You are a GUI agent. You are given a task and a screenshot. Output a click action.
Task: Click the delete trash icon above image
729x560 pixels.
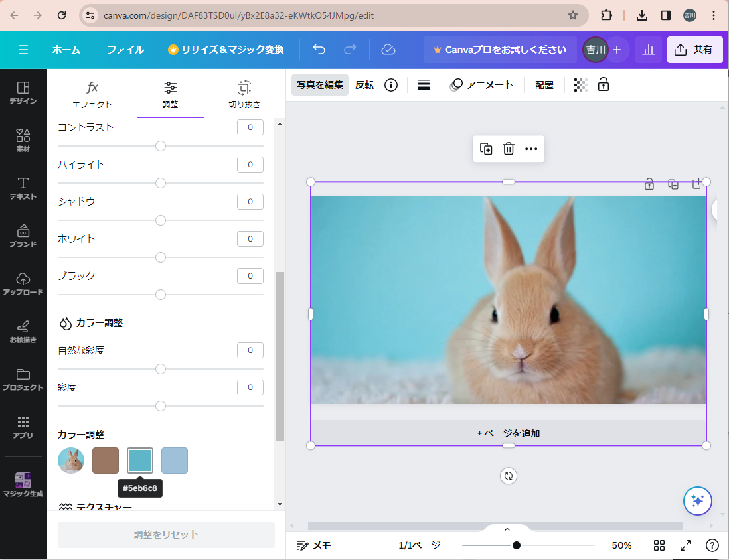coord(509,149)
